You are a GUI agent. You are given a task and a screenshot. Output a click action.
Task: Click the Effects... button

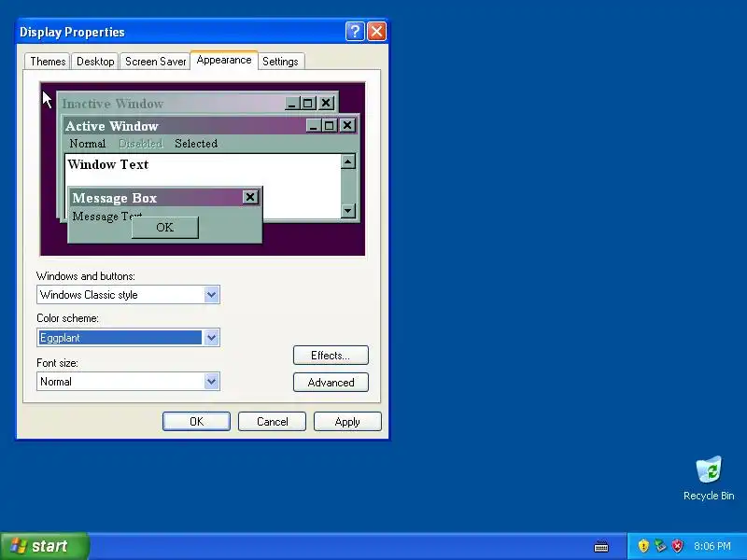coord(331,356)
